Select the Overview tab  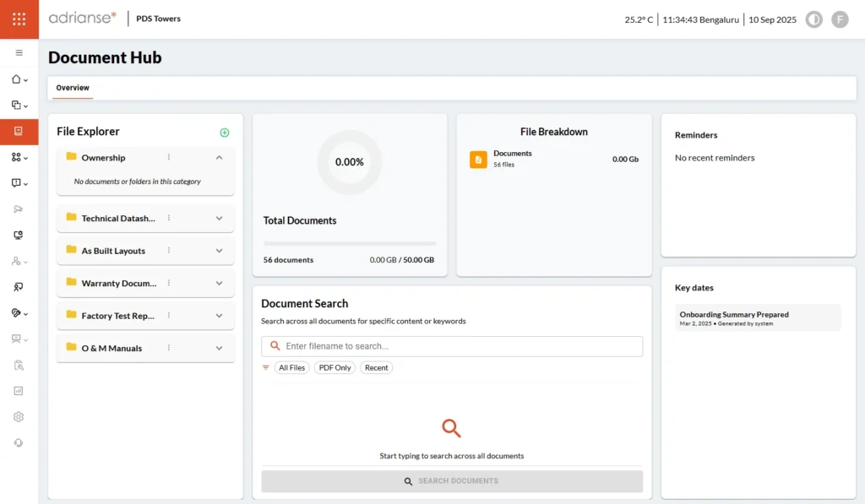tap(73, 88)
